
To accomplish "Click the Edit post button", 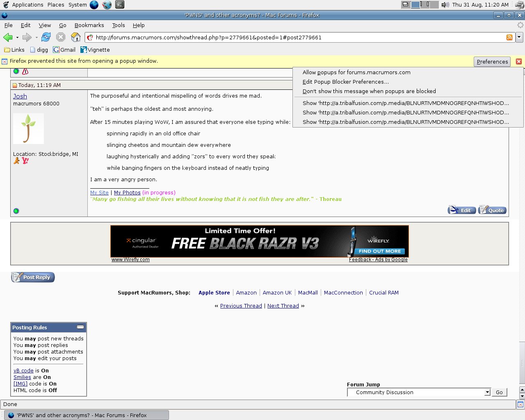I will coord(462,210).
